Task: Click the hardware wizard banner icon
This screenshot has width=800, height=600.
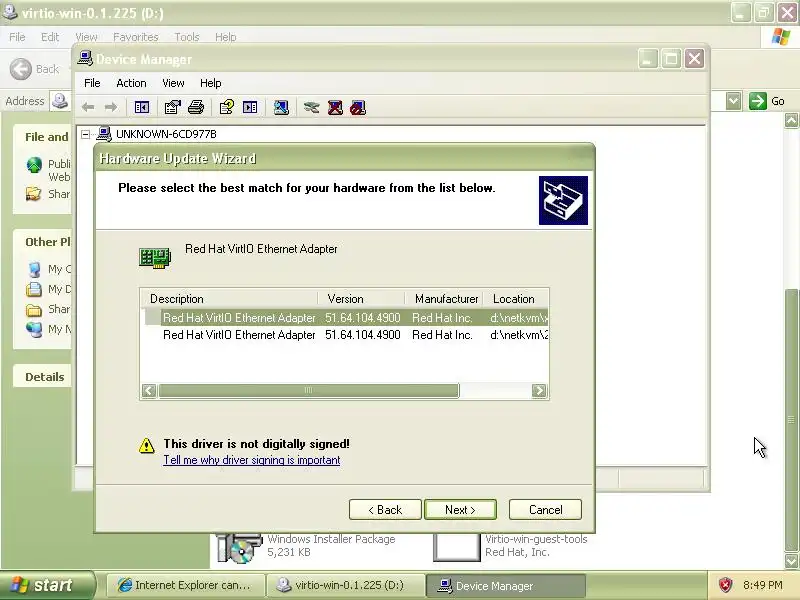Action: (x=563, y=201)
